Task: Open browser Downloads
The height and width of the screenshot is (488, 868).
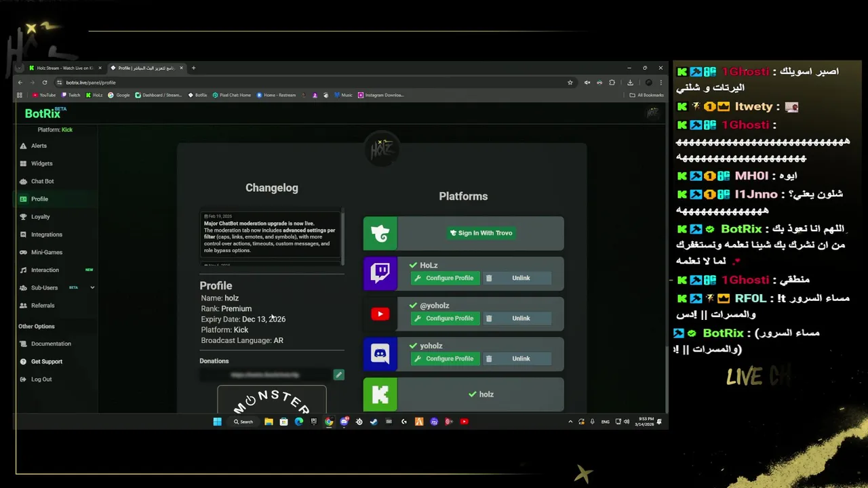Action: point(630,82)
